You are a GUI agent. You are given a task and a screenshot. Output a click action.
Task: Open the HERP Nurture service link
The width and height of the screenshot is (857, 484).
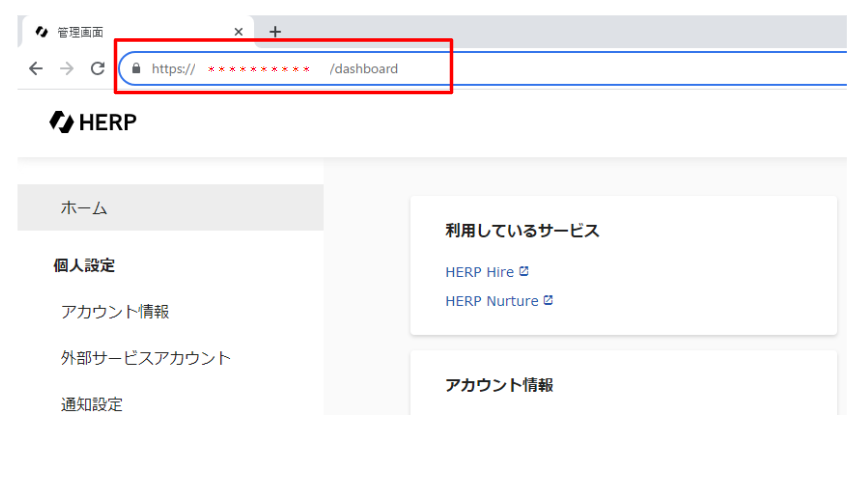(491, 301)
